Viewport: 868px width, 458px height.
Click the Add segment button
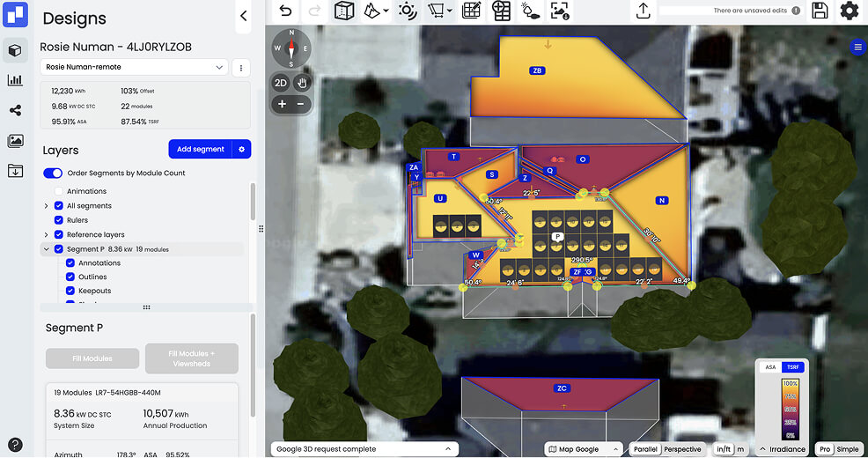pos(201,149)
